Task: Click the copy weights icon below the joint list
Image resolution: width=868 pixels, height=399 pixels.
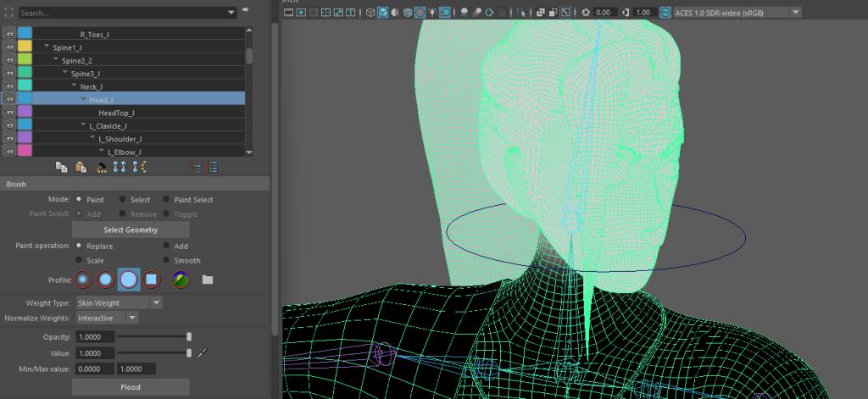Action: click(61, 167)
